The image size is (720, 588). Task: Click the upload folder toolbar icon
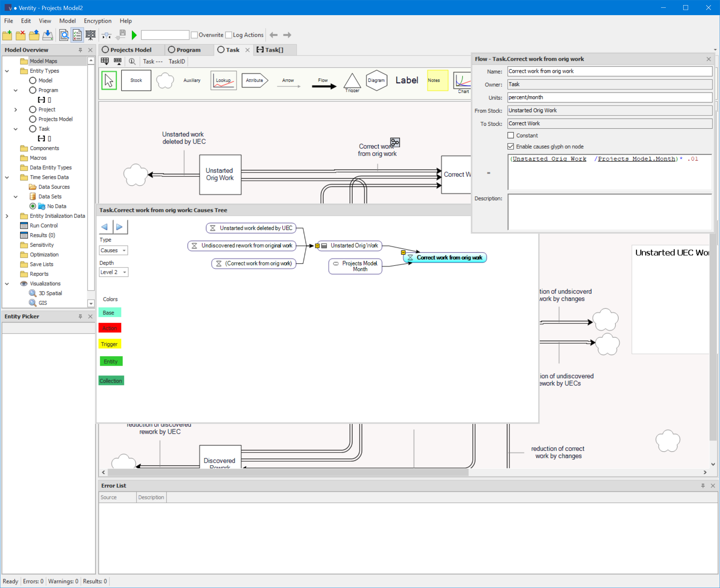click(34, 35)
